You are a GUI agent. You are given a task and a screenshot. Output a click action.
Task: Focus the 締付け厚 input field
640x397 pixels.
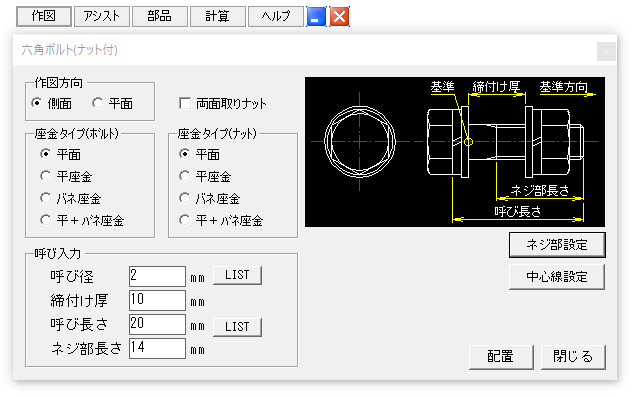pos(157,300)
